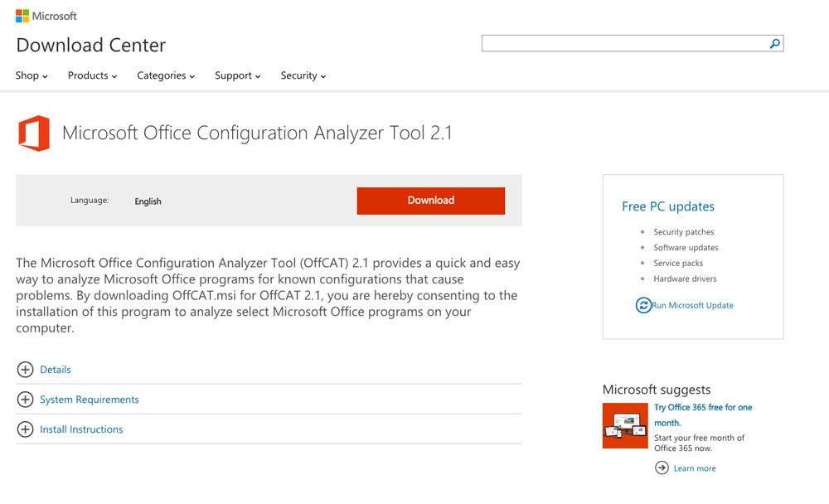Click the circular refresh icon beside Run Microsoft Update
Viewport: 829px width, 504px height.
point(643,305)
